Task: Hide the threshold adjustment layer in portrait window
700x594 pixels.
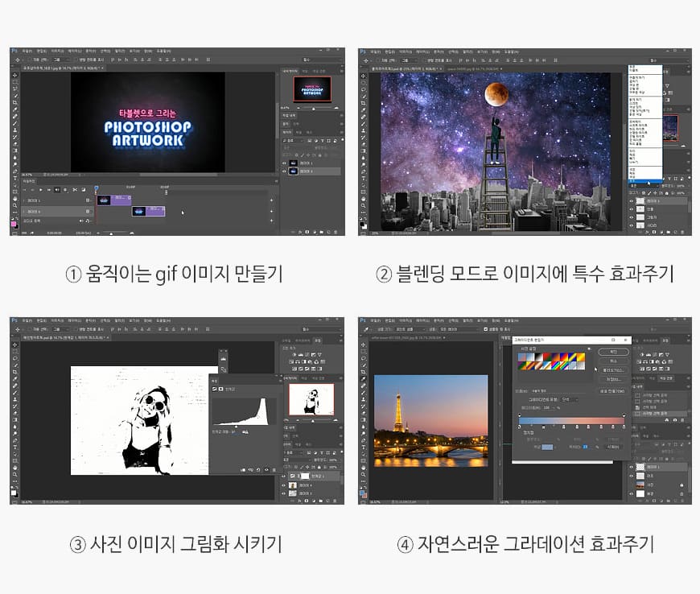Action: click(284, 476)
